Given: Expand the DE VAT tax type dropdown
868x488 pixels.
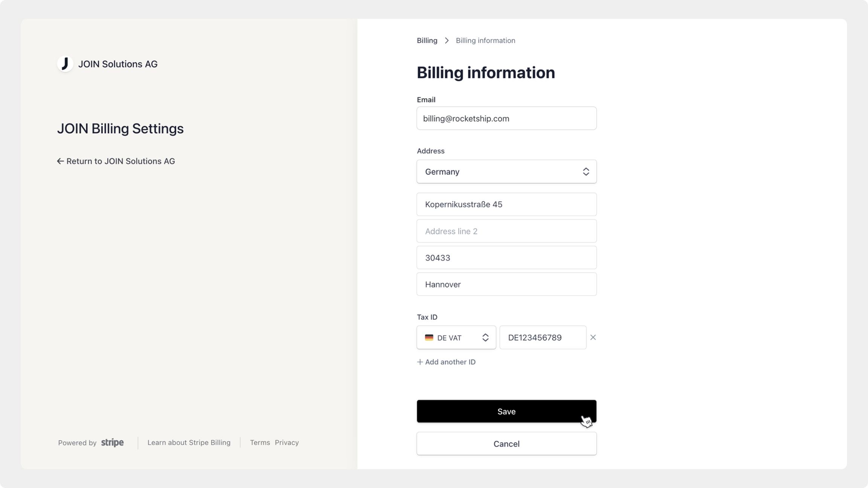Looking at the screenshot, I should pyautogui.click(x=456, y=337).
